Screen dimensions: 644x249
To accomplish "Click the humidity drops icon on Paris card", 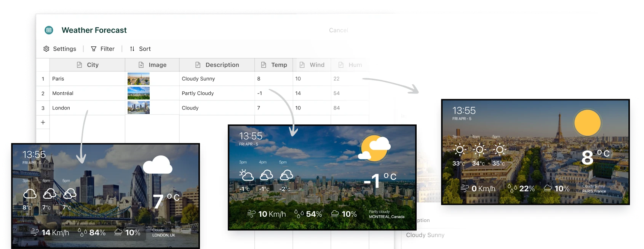I will (512, 188).
